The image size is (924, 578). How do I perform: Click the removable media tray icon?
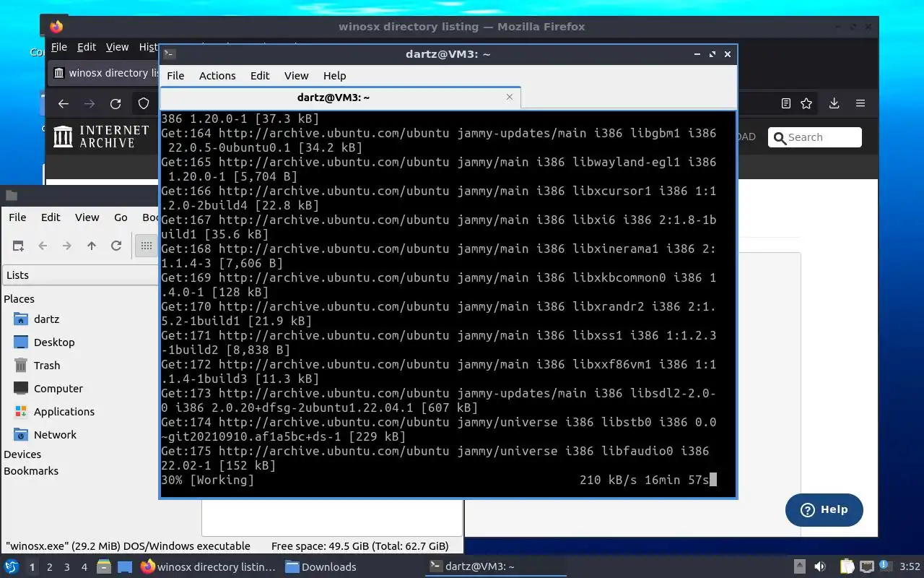799,566
